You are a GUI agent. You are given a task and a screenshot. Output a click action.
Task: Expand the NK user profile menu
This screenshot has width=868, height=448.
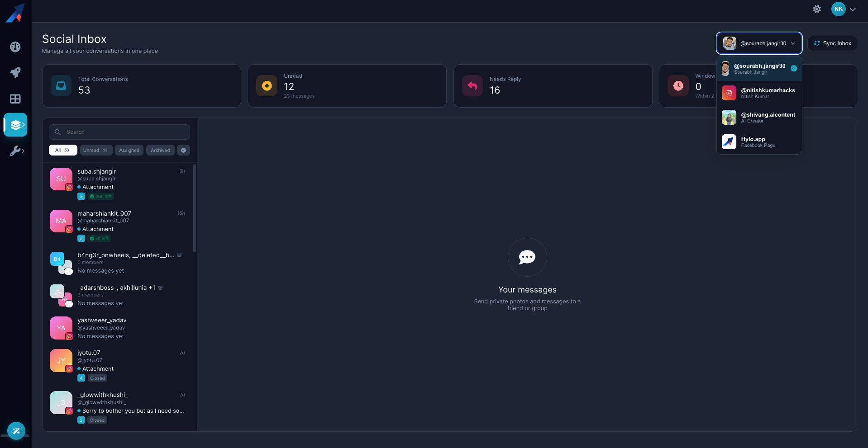(844, 9)
